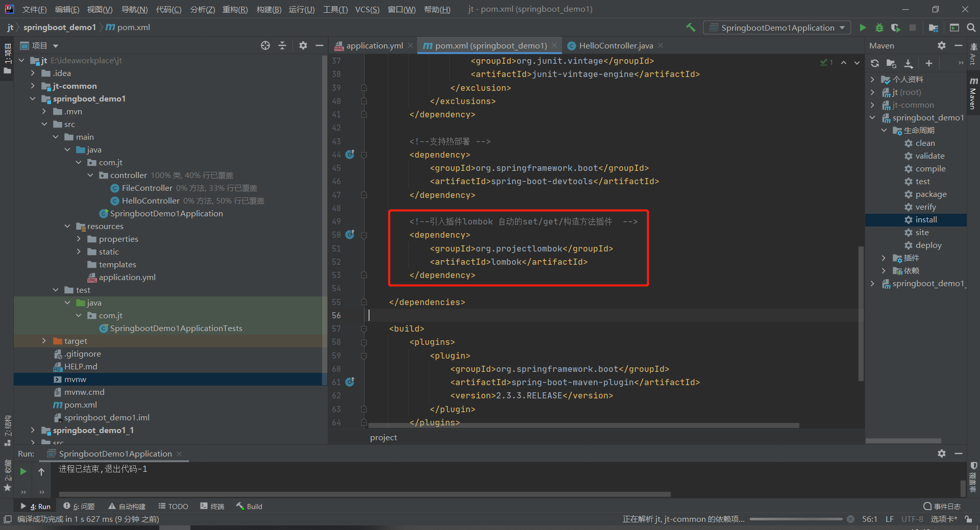Toggle the Maven side tool window
The height and width of the screenshot is (530, 980).
(973, 94)
